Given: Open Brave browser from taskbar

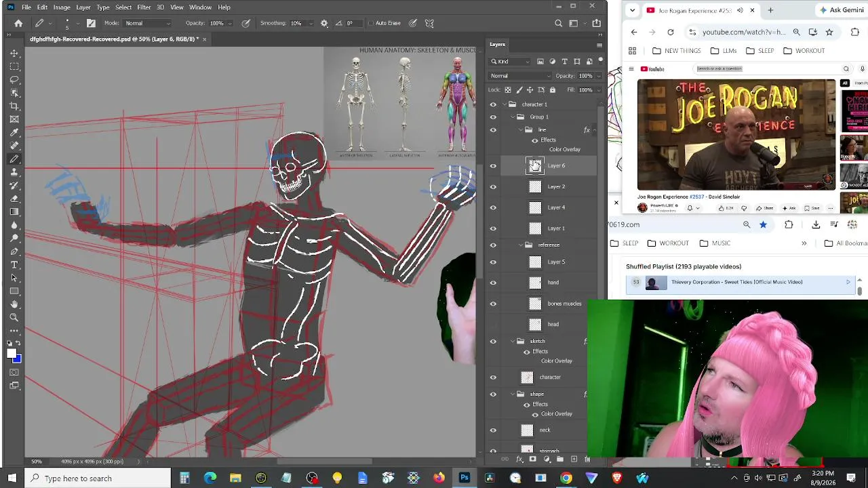Looking at the screenshot, I should click(x=617, y=478).
